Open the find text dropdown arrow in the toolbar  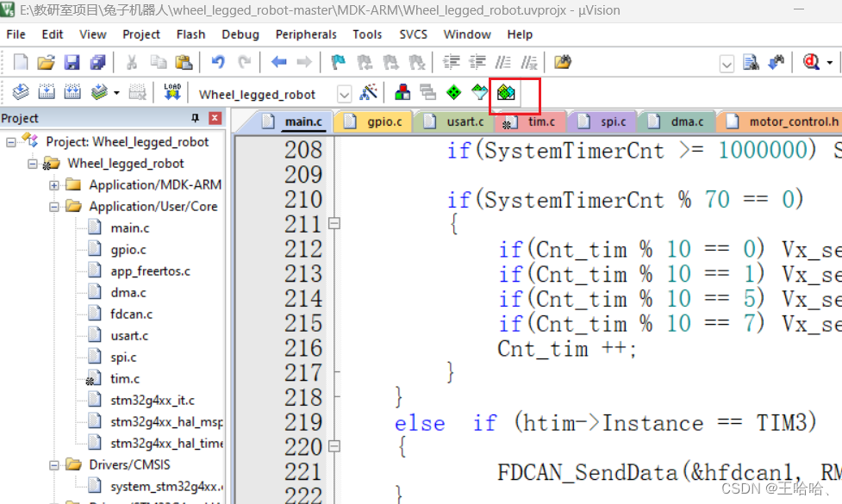[x=727, y=65]
